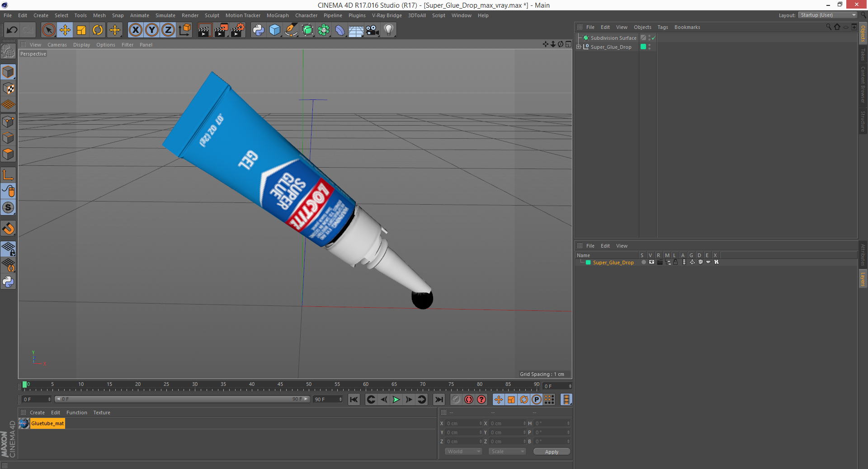Open the Array modeling objects icon

(324, 30)
